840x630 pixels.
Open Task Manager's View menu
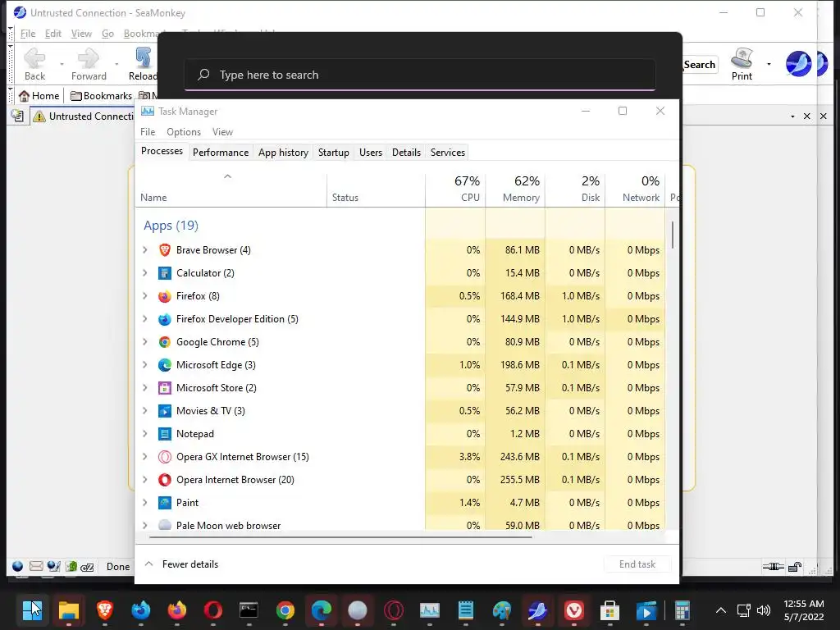pos(222,132)
